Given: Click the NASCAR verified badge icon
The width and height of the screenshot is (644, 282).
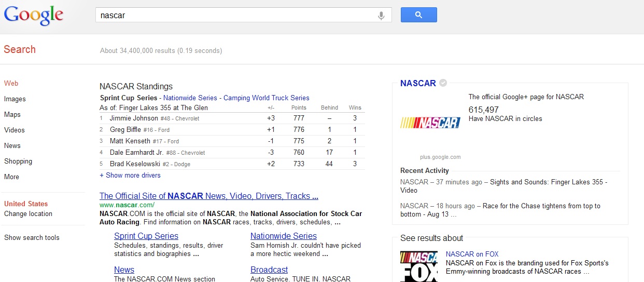Looking at the screenshot, I should coord(443,83).
